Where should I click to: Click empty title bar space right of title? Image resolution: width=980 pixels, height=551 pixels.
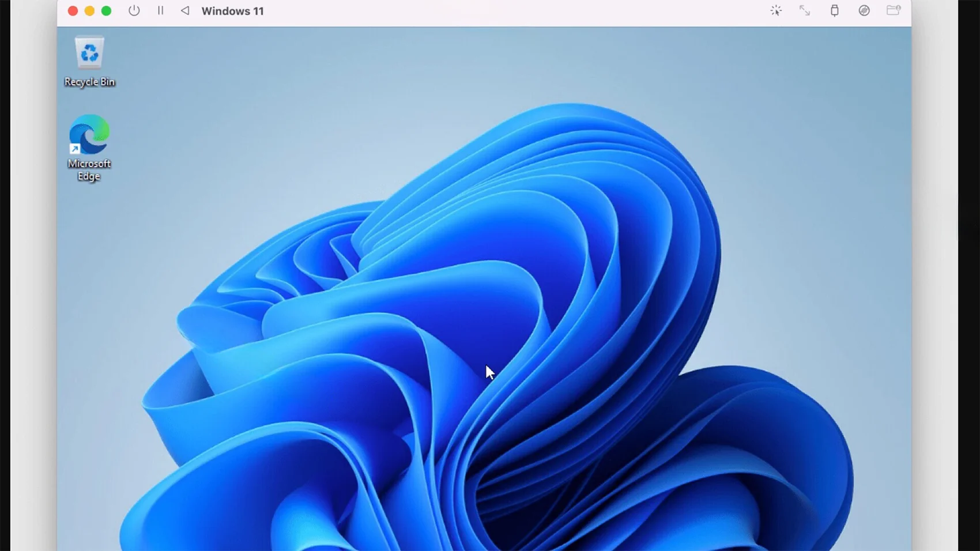coord(513,11)
